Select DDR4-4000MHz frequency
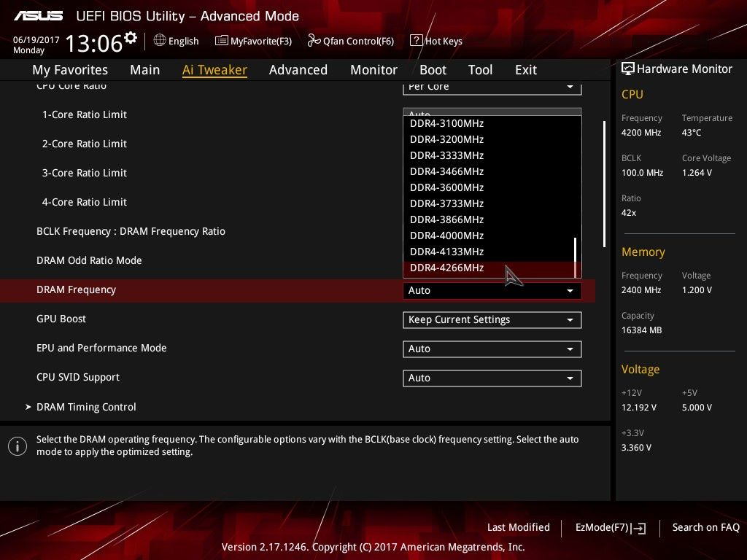Screen dimensions: 747x560 489,236
